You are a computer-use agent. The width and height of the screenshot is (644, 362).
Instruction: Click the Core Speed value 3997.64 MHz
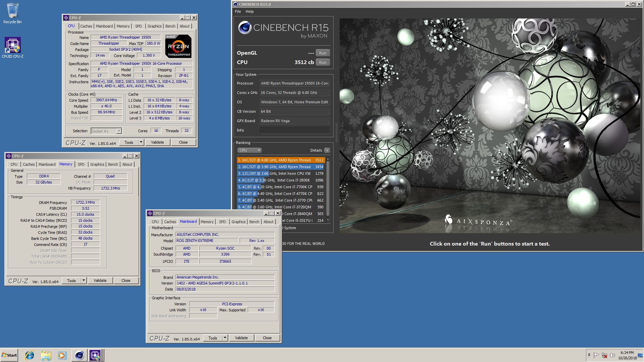point(106,100)
